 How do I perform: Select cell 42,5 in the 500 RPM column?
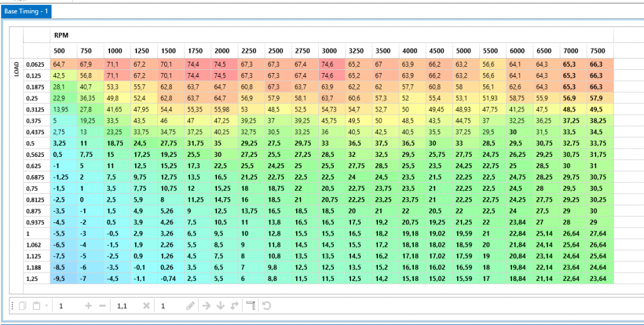point(64,76)
